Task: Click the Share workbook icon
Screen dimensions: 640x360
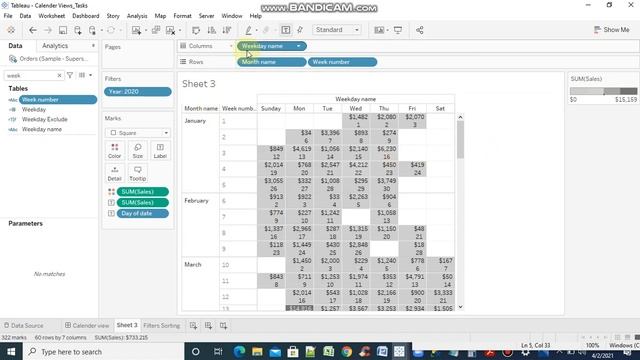Action: 420,30
